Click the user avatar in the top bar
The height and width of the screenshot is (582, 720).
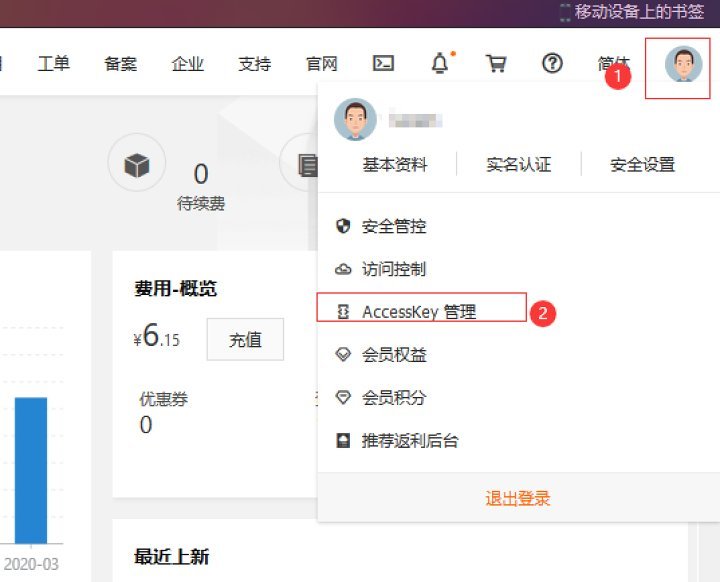(683, 65)
